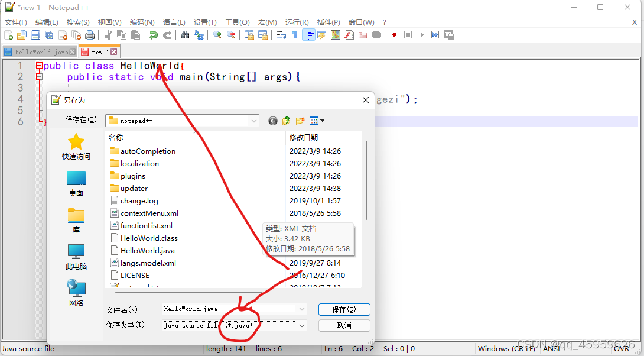Toggle synchronized horizontal scrolling icon
Image resolution: width=644 pixels, height=356 pixels.
[x=263, y=35]
